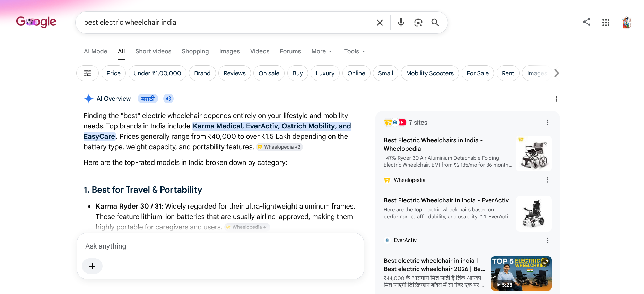Select the Reviews filter chip
The width and height of the screenshot is (644, 294).
click(235, 73)
